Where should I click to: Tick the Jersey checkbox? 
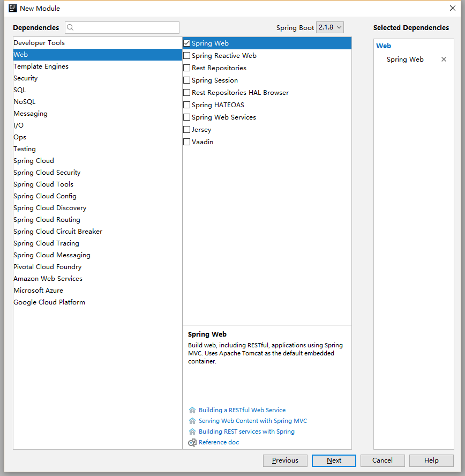pos(187,130)
